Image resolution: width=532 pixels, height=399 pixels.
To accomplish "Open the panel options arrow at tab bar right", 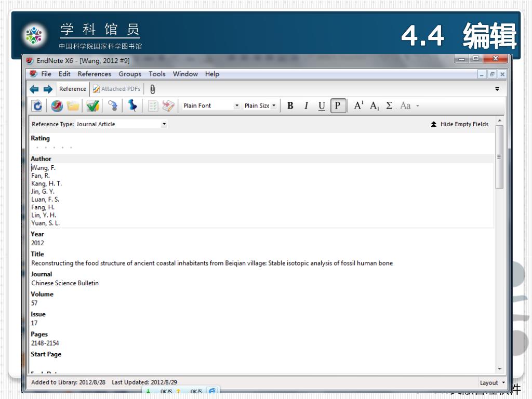I will coord(497,89).
